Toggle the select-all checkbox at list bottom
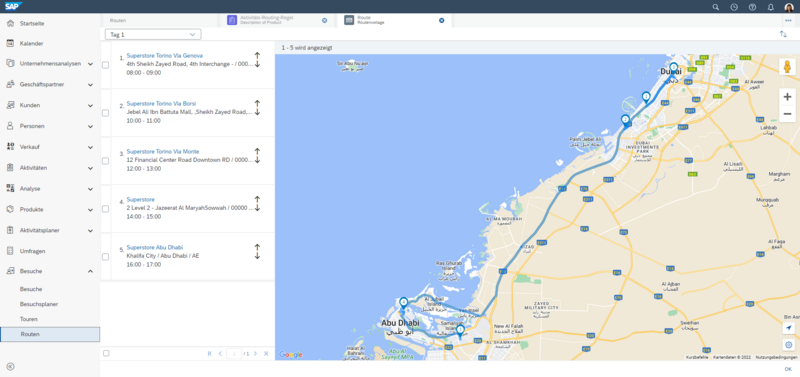 tap(106, 353)
